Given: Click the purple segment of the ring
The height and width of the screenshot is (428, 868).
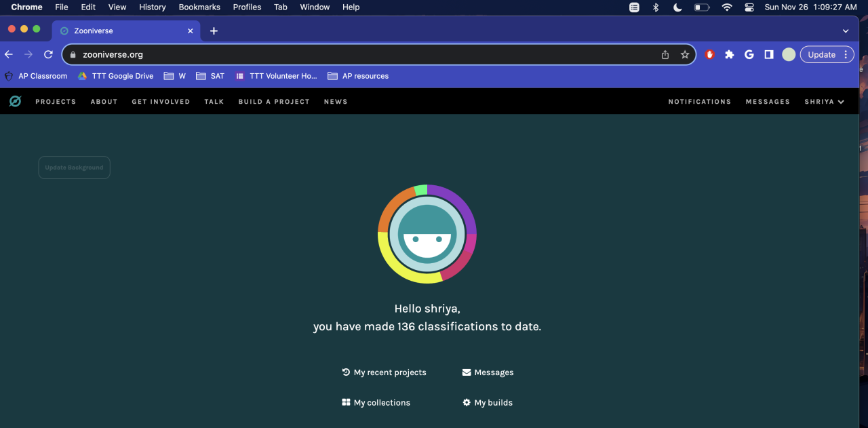Looking at the screenshot, I should 458,204.
